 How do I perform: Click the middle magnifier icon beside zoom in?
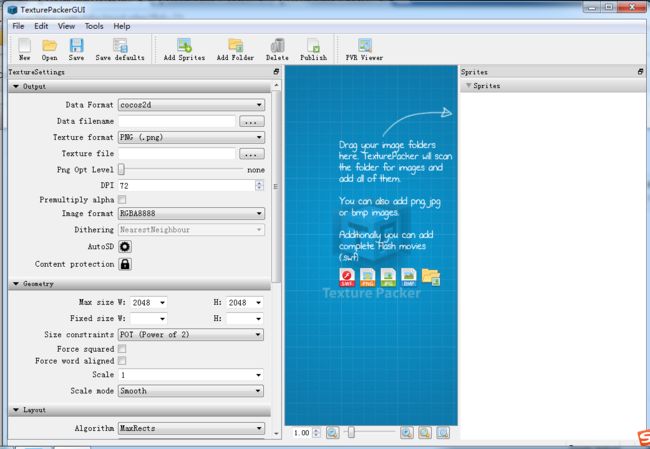click(425, 433)
